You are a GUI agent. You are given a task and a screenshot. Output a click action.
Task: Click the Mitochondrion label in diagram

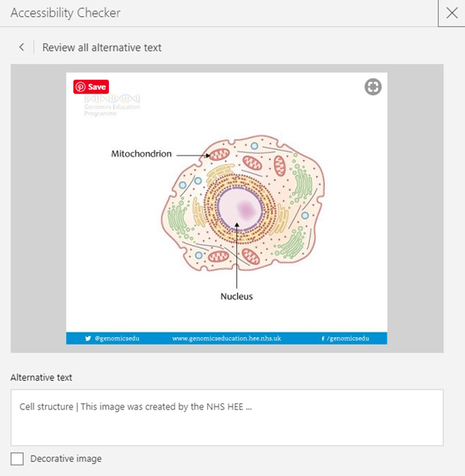coord(141,154)
